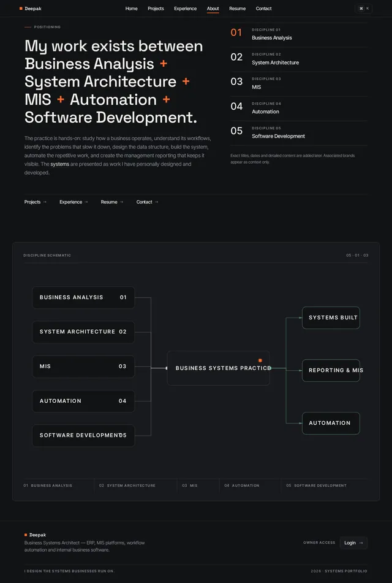This screenshot has height=583, width=392.
Task: Select discipline 01 Business Analysis row
Action: 299,34
